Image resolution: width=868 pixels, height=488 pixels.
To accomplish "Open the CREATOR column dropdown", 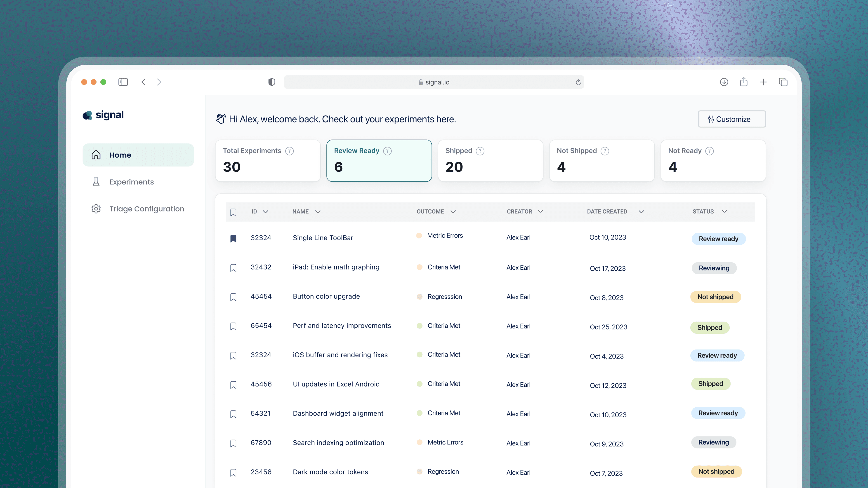I will [x=540, y=211].
